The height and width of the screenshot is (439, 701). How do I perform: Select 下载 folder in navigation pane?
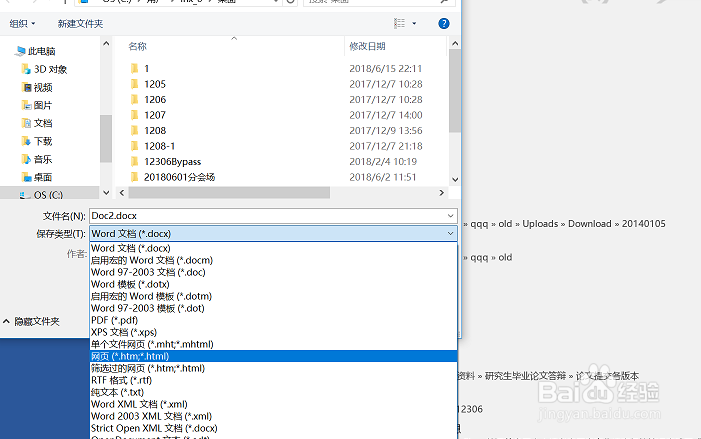tap(37, 141)
